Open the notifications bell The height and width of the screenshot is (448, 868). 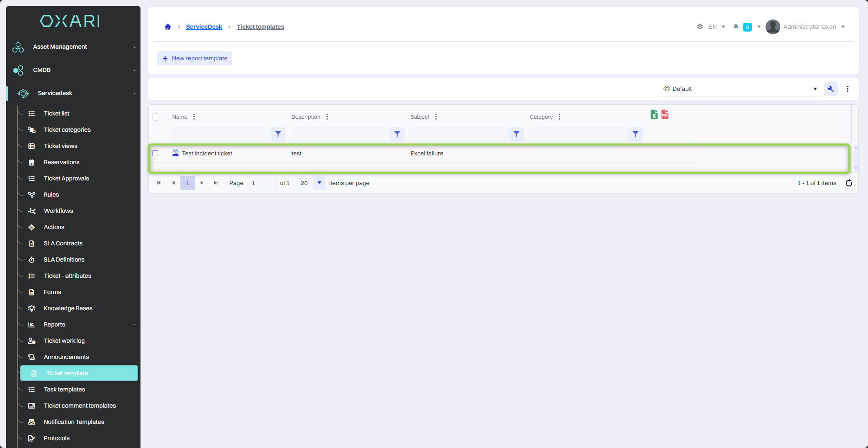735,27
